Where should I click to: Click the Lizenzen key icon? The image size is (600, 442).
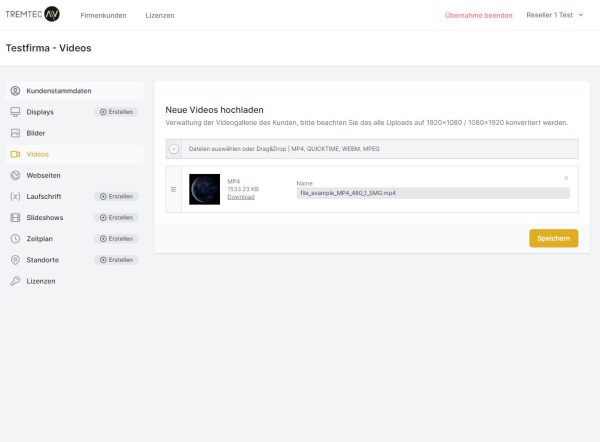[x=15, y=281]
